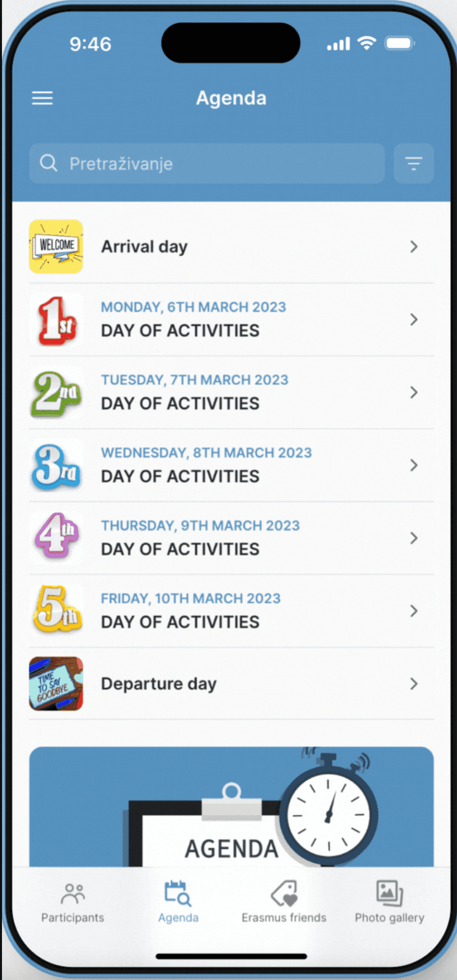
Task: Expand the Departure day chevron
Action: coord(414,684)
